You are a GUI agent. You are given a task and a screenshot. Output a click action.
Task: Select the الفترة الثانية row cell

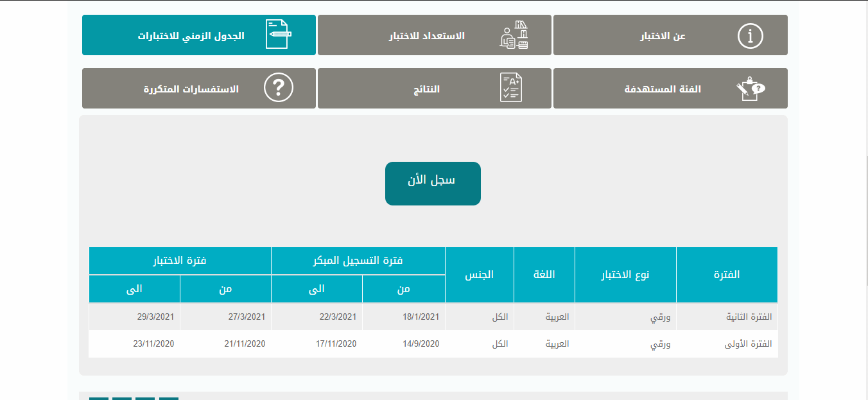pyautogui.click(x=727, y=317)
